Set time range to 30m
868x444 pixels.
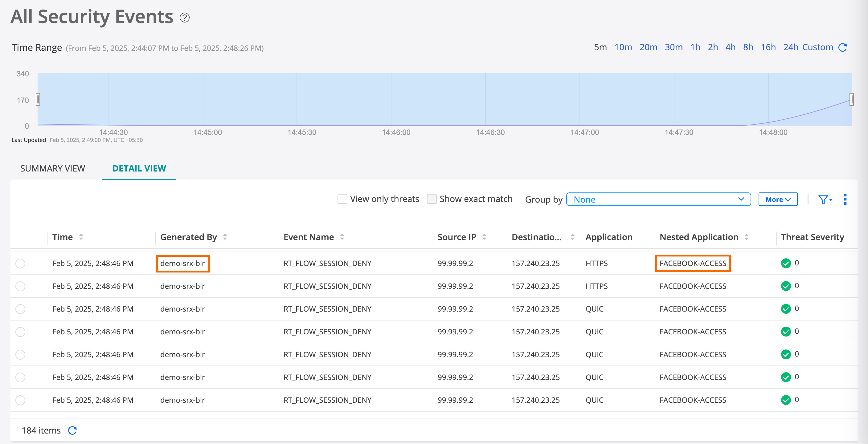point(673,47)
